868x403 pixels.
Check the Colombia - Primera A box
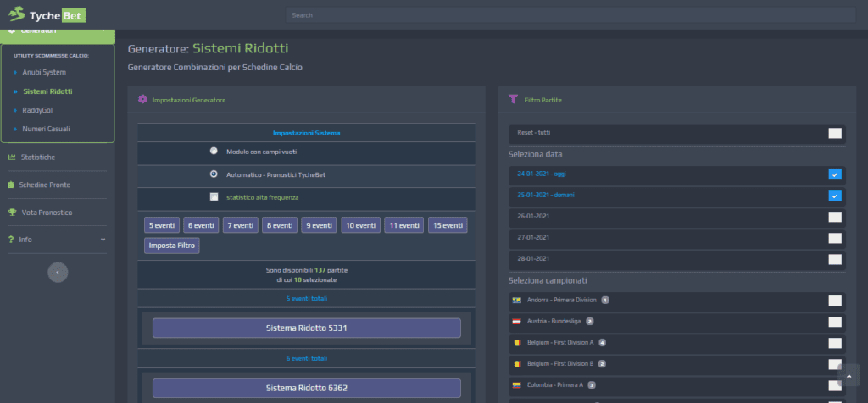tap(835, 385)
